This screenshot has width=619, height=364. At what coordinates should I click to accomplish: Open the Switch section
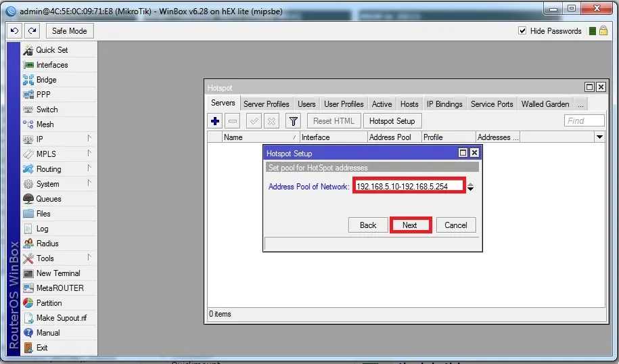[58, 110]
